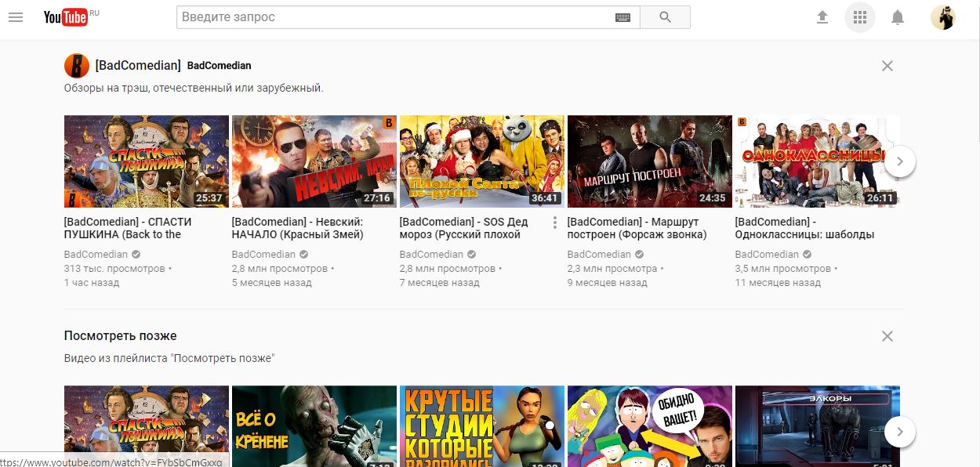
Task: Open title '[BadComedian] - SOS Дед мороз'
Action: [x=464, y=228]
